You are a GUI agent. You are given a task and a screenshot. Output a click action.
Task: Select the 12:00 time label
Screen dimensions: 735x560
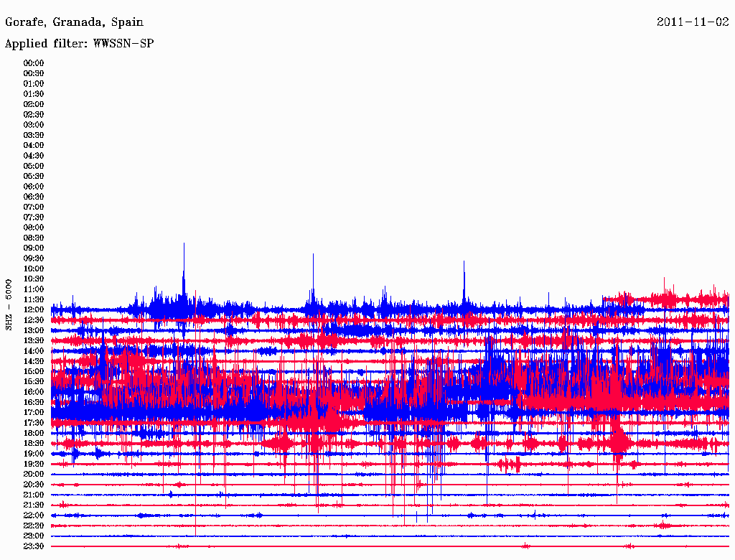(34, 310)
